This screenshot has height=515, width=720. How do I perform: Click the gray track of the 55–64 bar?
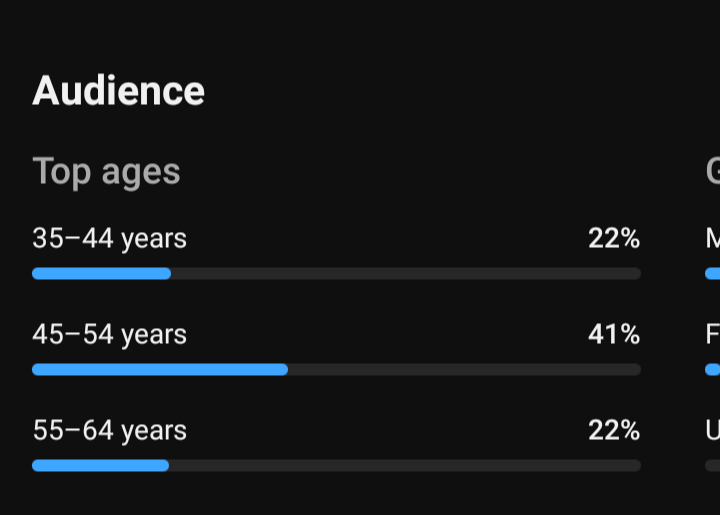point(405,465)
